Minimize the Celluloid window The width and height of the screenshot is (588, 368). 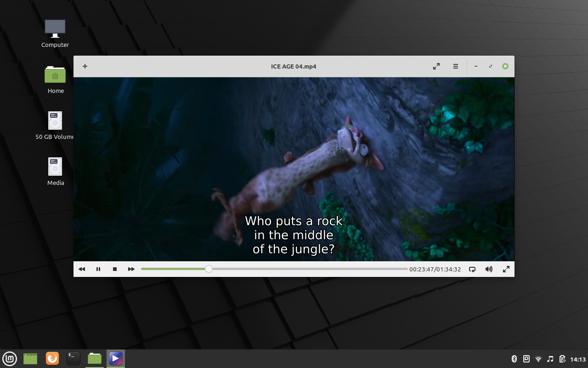pyautogui.click(x=476, y=66)
